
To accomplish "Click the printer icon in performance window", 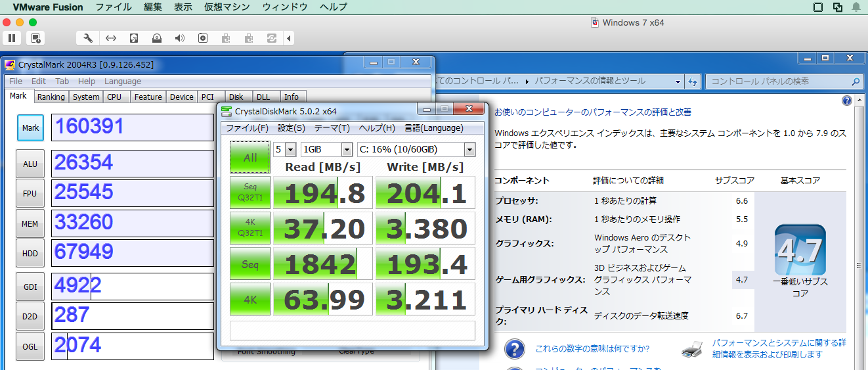I will tap(693, 348).
